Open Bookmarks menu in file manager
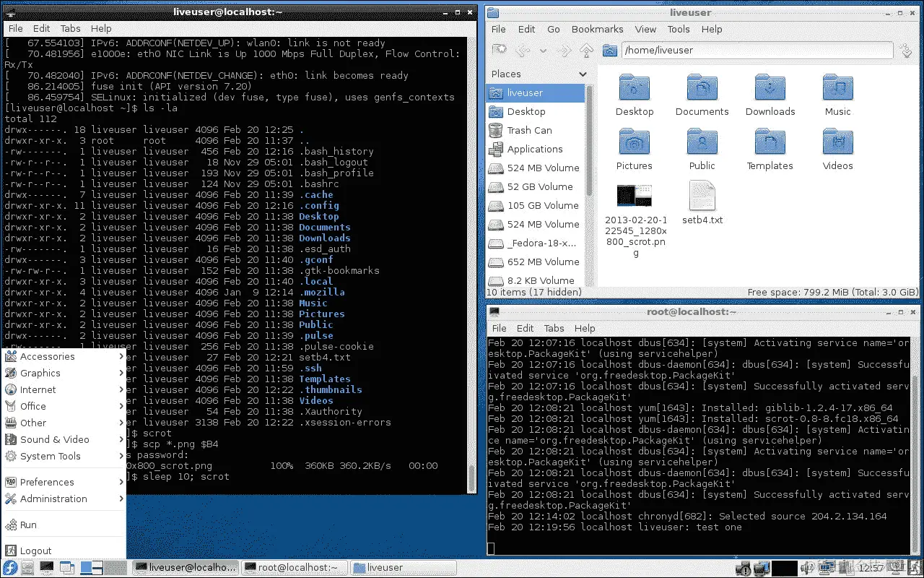 (x=597, y=29)
